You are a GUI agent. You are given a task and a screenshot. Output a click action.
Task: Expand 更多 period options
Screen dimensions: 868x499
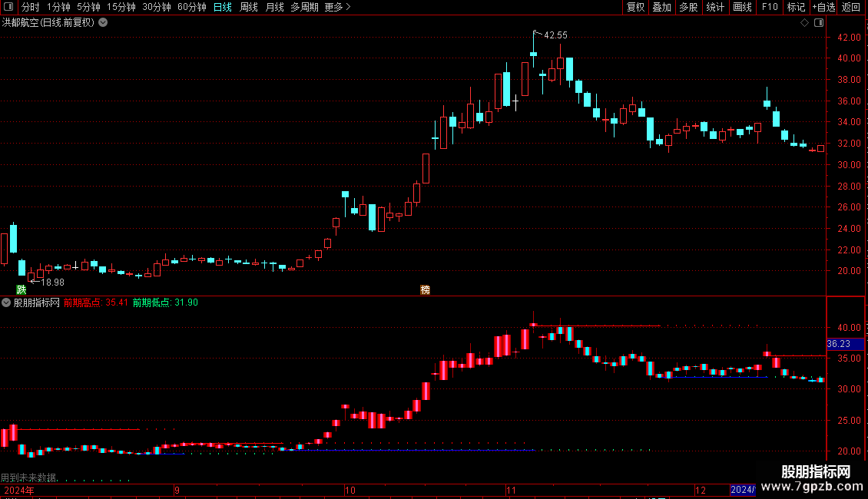click(x=337, y=7)
